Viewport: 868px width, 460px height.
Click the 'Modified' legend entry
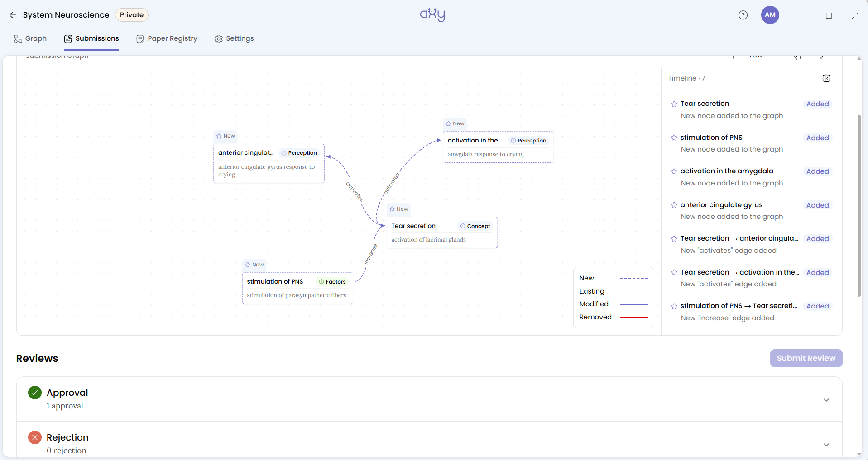click(614, 304)
